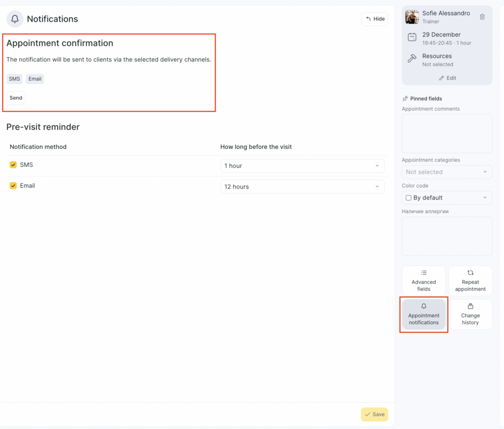The image size is (504, 429).
Task: Click Sofie Alessandro's profile photo
Action: coord(412,17)
